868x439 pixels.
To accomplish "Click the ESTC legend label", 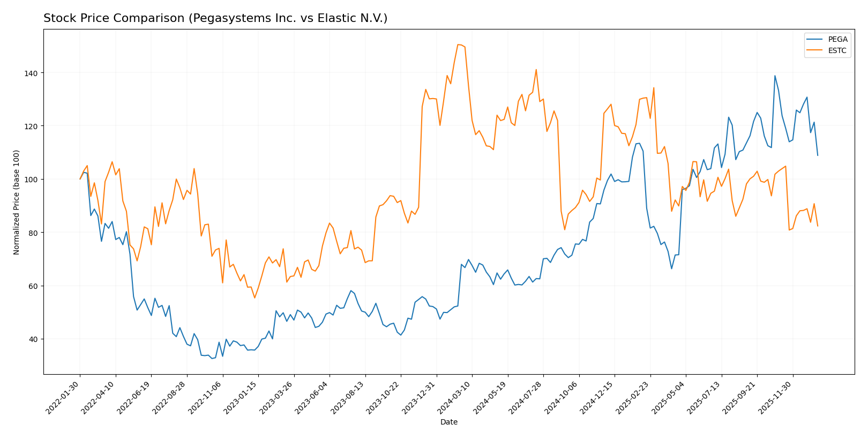I will (x=837, y=51).
